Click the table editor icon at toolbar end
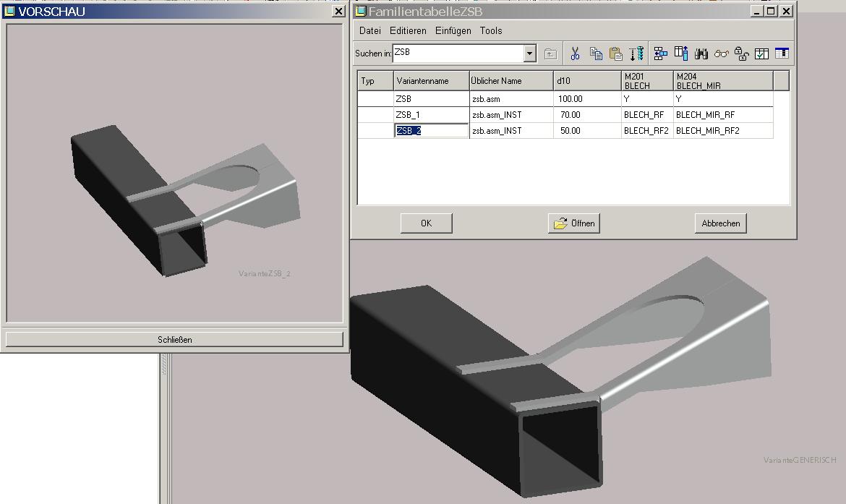 click(x=782, y=54)
